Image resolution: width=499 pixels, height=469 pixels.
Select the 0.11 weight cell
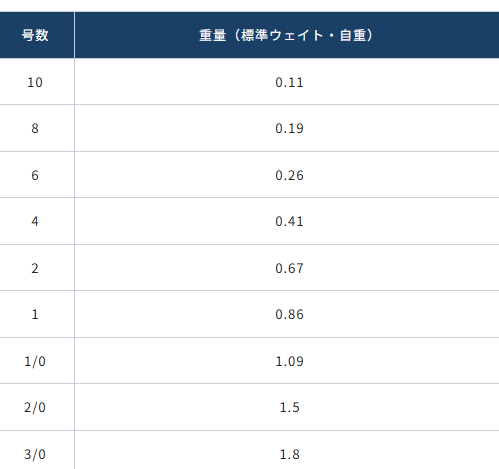[x=289, y=82]
